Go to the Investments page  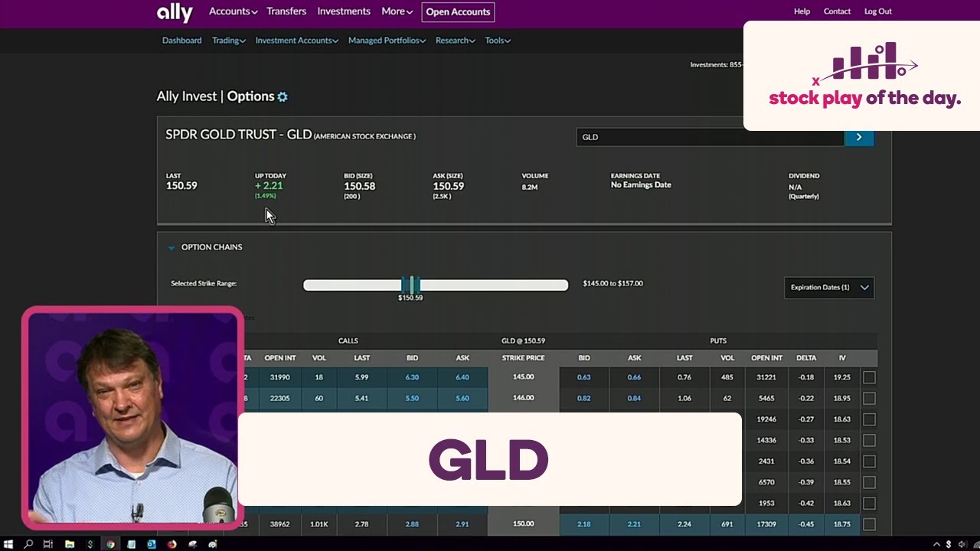(344, 11)
